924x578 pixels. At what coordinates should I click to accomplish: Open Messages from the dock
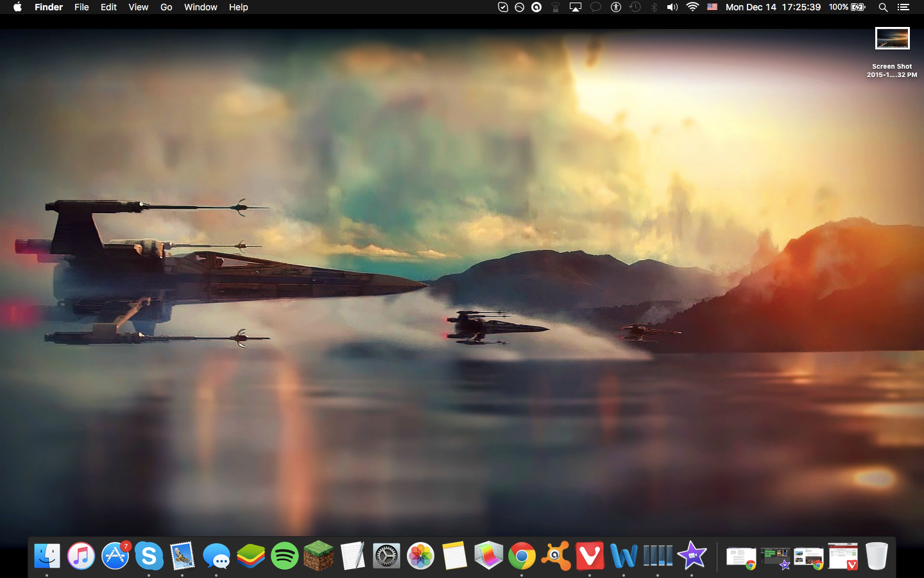tap(216, 556)
